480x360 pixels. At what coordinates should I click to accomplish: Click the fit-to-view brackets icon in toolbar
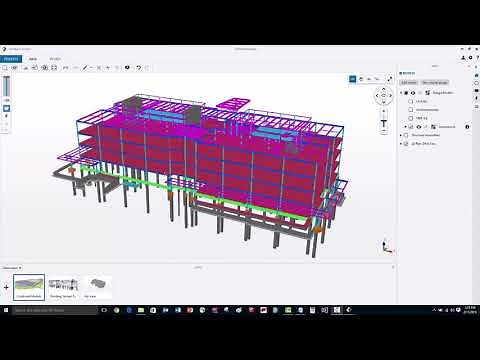(54, 68)
